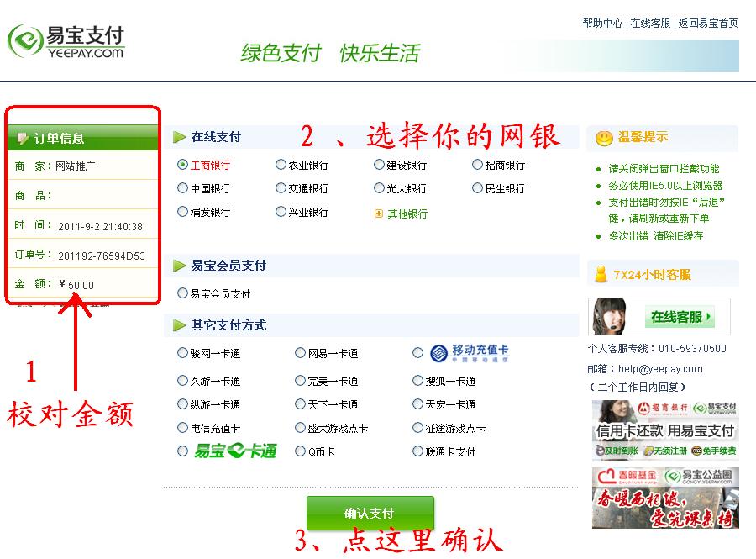This screenshot has height=559, width=756.
Task: Click the green arrow beside 易宝会员支付
Action: 180,266
